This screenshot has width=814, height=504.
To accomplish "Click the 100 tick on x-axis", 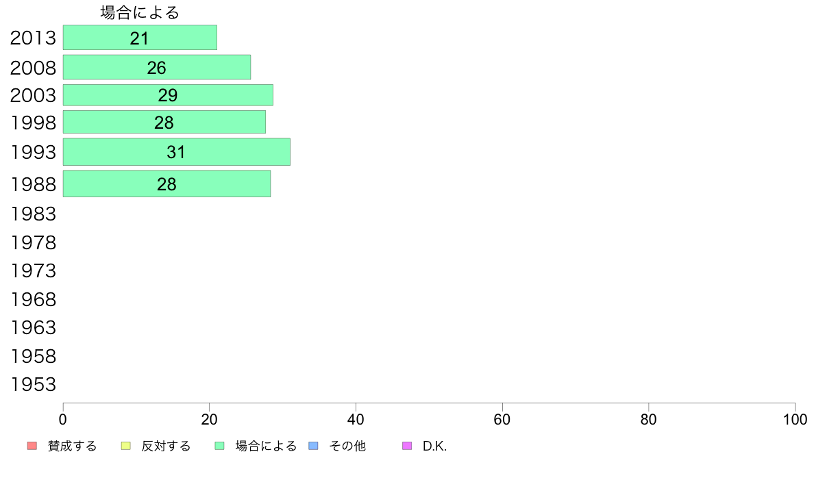I will [795, 419].
